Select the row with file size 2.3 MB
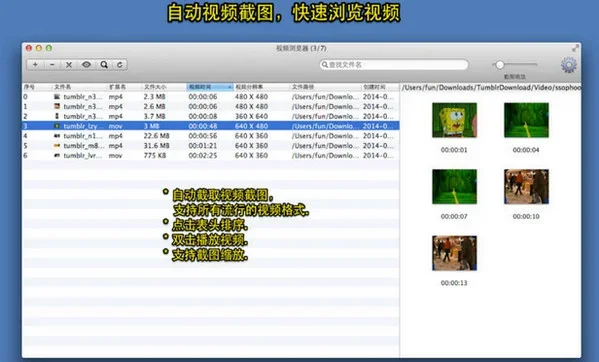This screenshot has height=362, width=599. tap(211, 97)
